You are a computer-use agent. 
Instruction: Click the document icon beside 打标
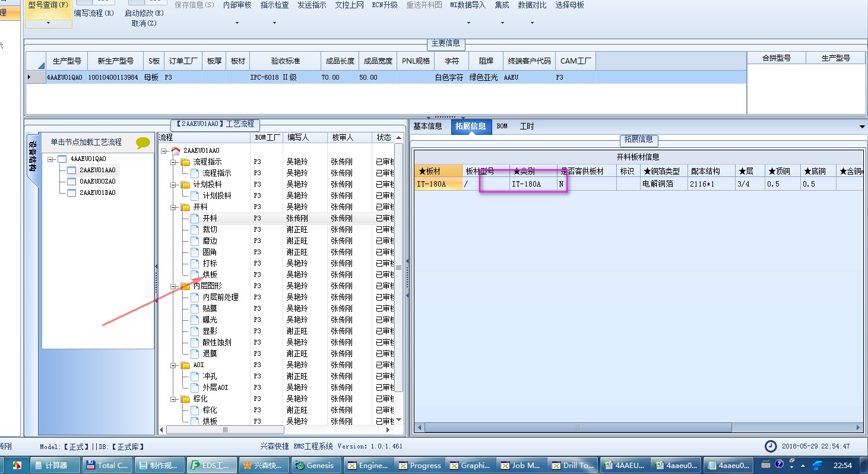(x=195, y=264)
